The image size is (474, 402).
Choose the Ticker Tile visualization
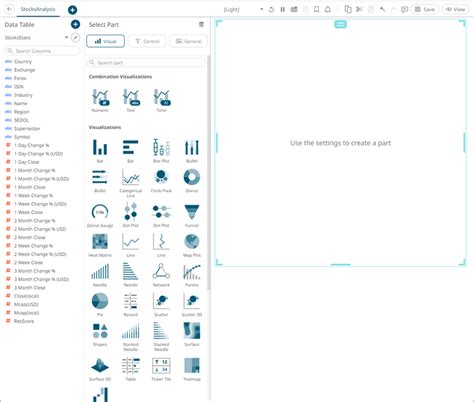click(x=161, y=369)
